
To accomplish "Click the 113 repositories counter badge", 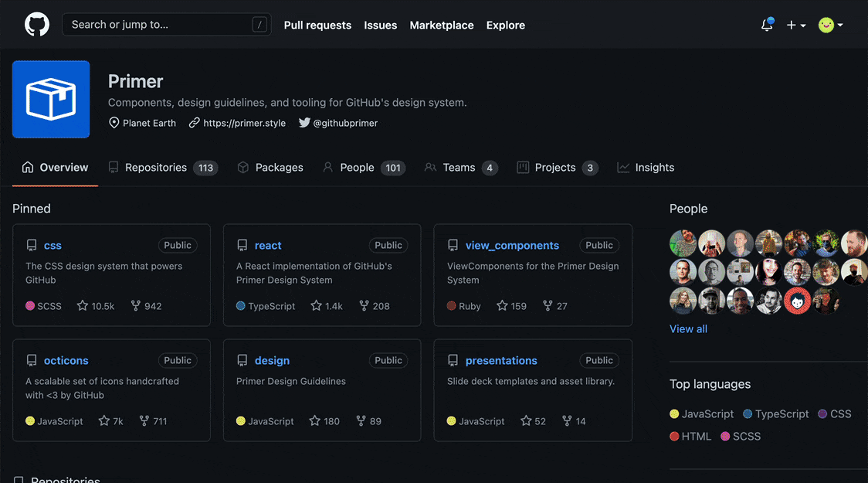I will (206, 168).
